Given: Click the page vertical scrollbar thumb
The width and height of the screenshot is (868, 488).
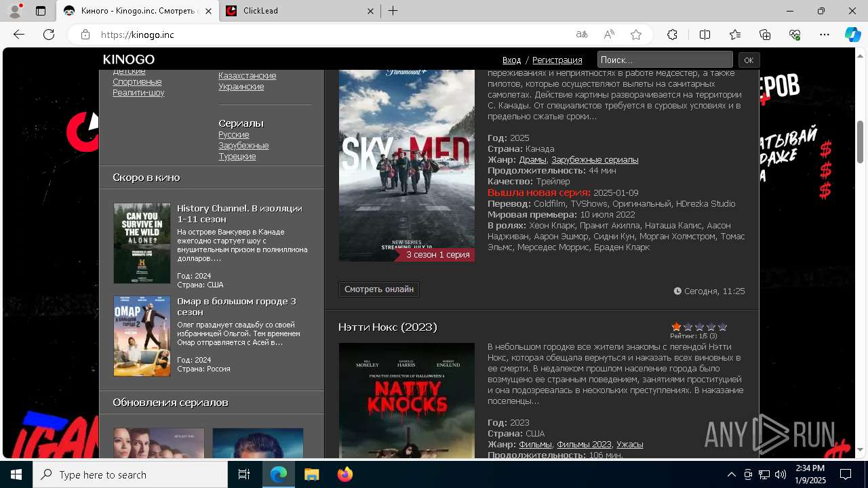Looking at the screenshot, I should (860, 141).
